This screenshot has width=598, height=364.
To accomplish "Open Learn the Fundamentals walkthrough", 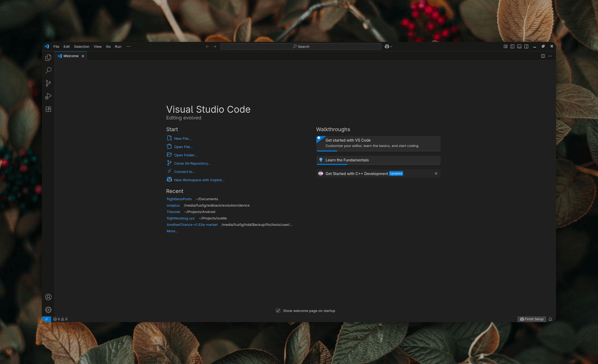I will pos(378,160).
